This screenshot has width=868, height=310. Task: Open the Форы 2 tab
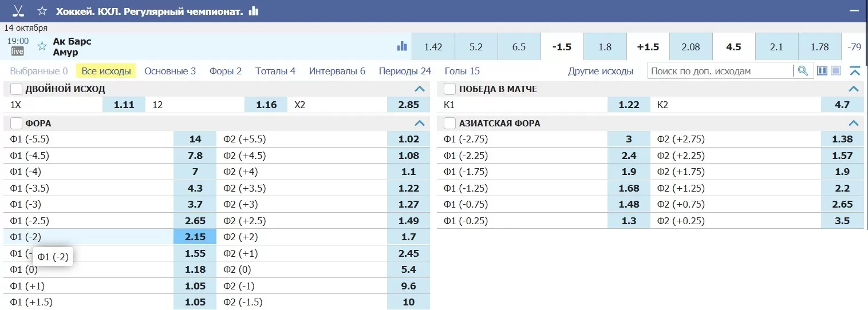[226, 71]
